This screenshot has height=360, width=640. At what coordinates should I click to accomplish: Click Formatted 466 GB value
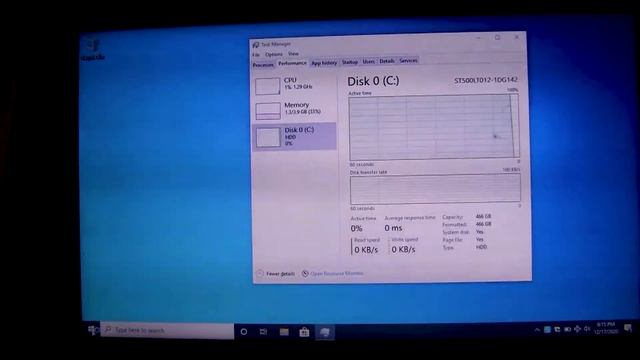[x=483, y=224]
